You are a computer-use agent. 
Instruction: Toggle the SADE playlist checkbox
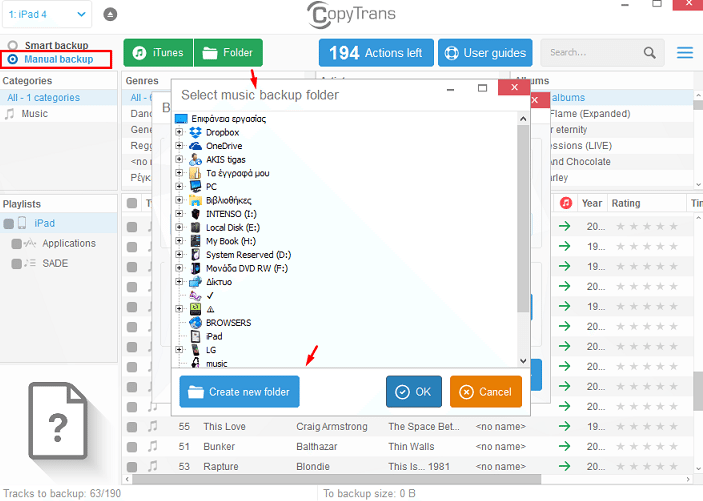[17, 264]
